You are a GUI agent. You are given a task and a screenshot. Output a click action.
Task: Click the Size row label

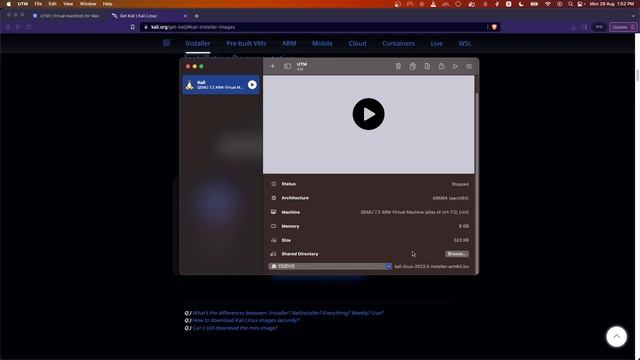pyautogui.click(x=286, y=240)
